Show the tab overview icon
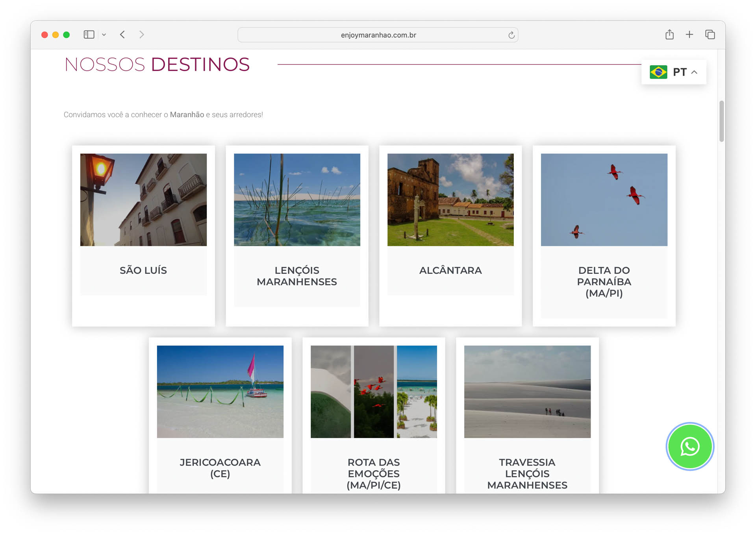The width and height of the screenshot is (756, 534). point(710,35)
